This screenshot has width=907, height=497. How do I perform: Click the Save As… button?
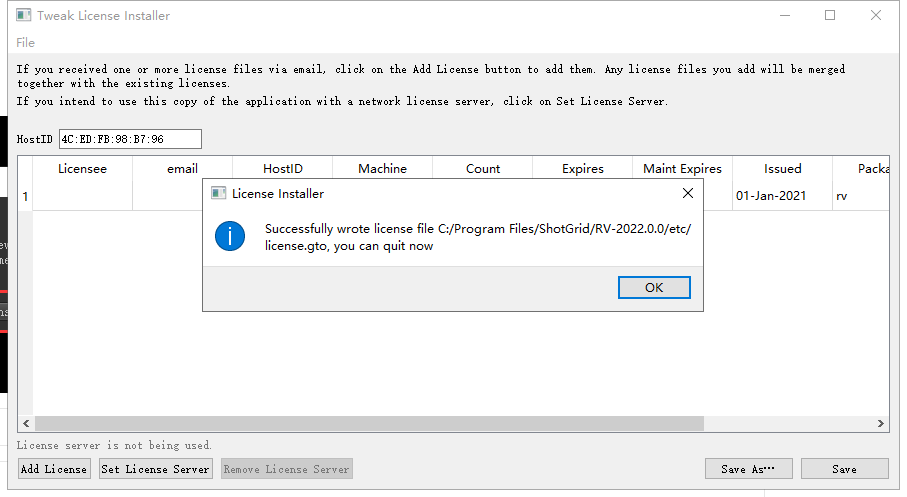point(749,469)
